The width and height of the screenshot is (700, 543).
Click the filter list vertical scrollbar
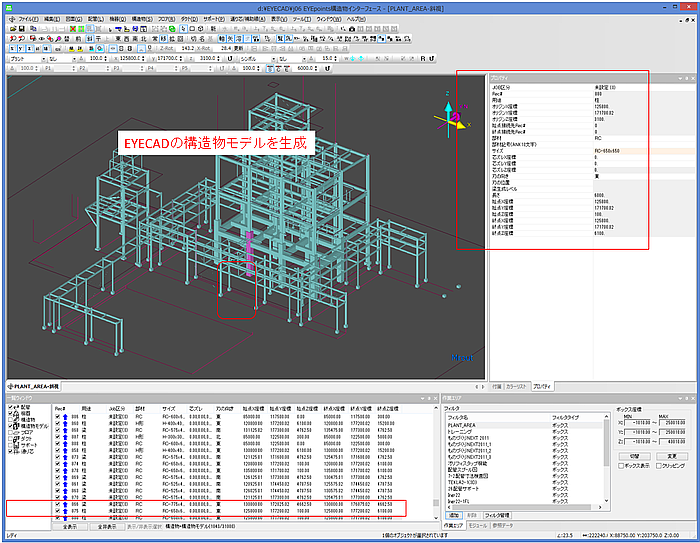606,459
